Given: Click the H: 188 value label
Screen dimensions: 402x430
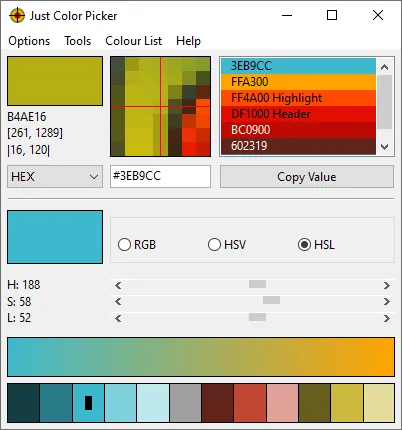Looking at the screenshot, I should click(x=24, y=285).
